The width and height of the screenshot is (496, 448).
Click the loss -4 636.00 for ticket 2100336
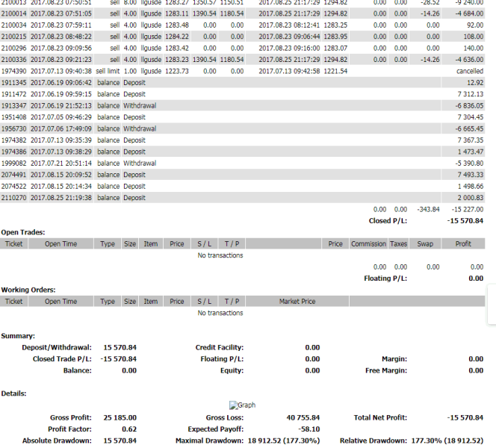point(469,60)
